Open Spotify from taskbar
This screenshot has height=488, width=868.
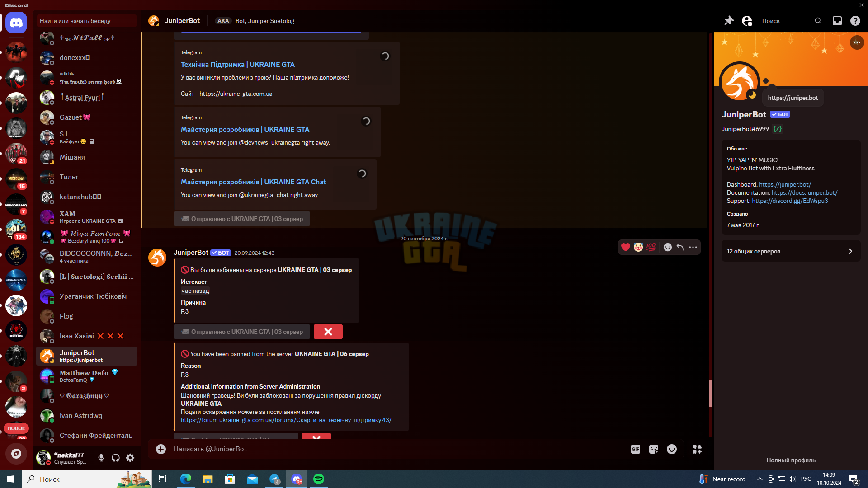319,479
